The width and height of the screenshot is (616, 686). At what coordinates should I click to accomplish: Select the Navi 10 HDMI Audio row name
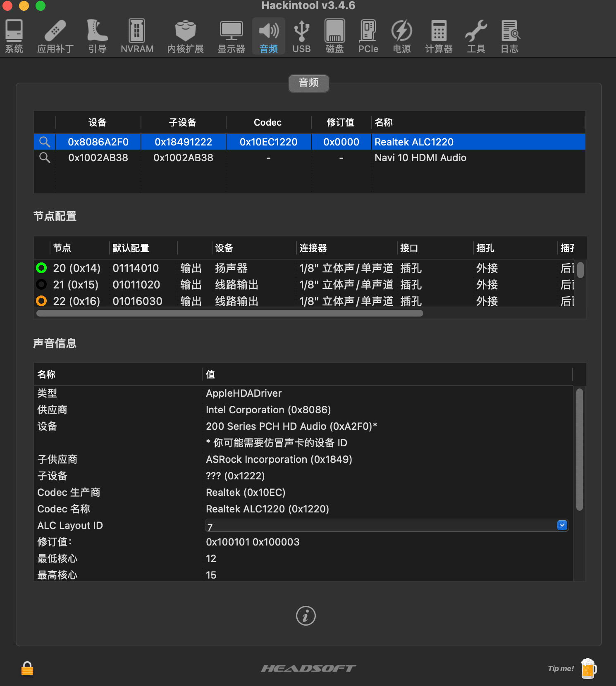click(420, 157)
